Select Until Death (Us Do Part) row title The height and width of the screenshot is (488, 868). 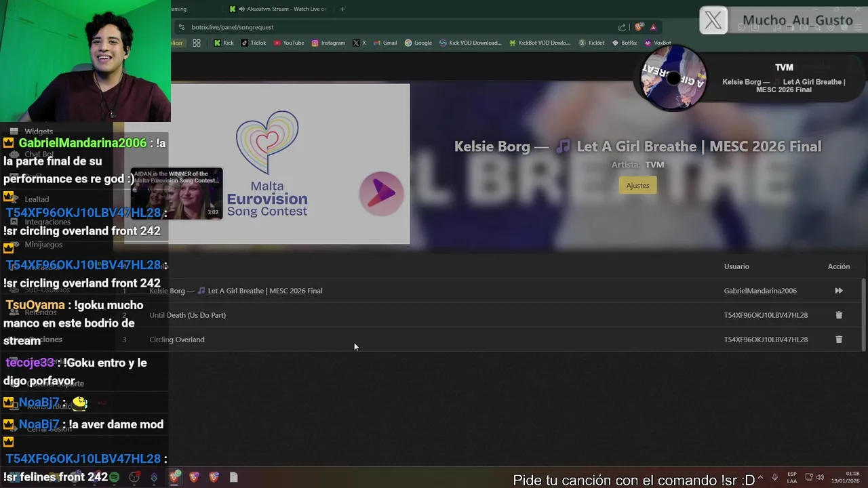188,315
